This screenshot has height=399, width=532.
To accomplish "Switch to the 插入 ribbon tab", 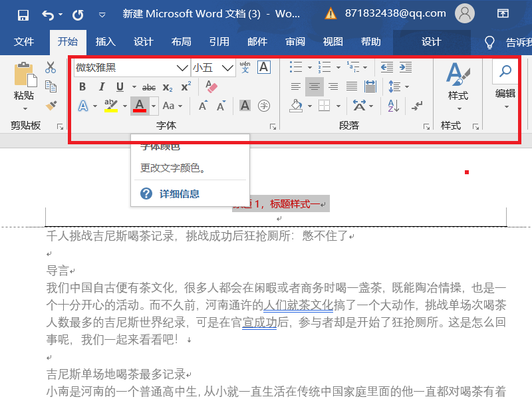I will 104,42.
